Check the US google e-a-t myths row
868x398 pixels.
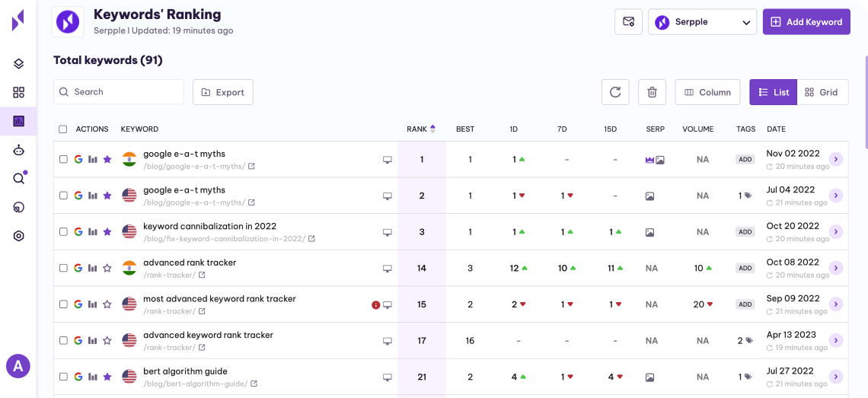pos(63,196)
